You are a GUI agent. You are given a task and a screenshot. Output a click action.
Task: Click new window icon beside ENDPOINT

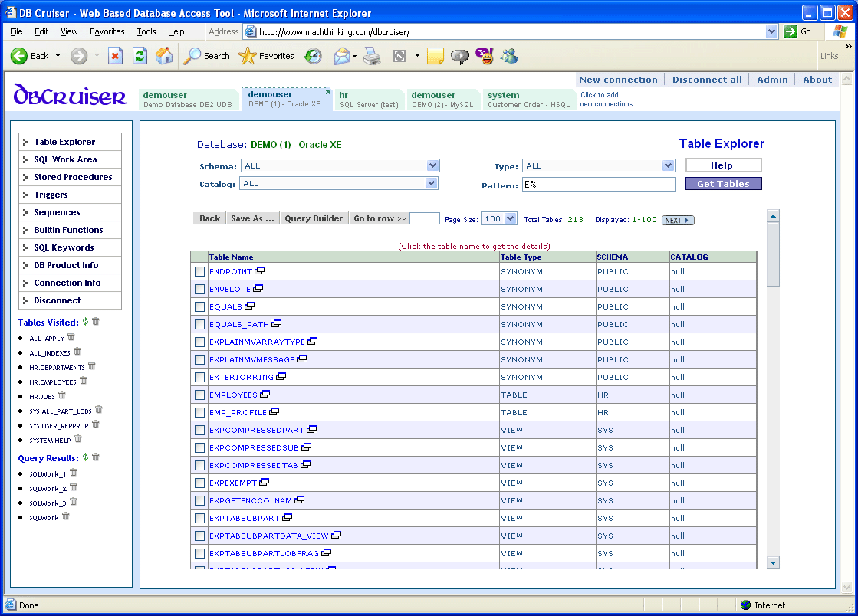[260, 271]
